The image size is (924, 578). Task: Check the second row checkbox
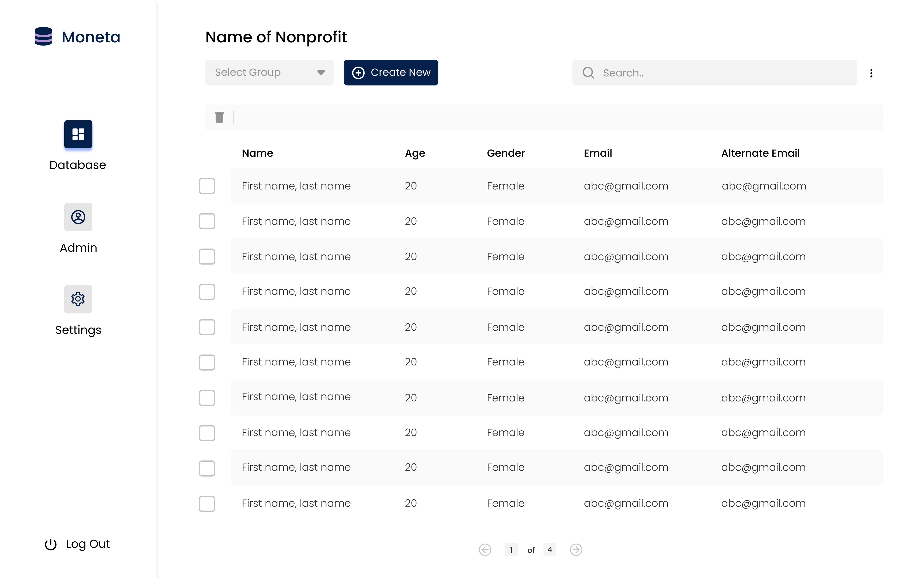click(x=207, y=221)
